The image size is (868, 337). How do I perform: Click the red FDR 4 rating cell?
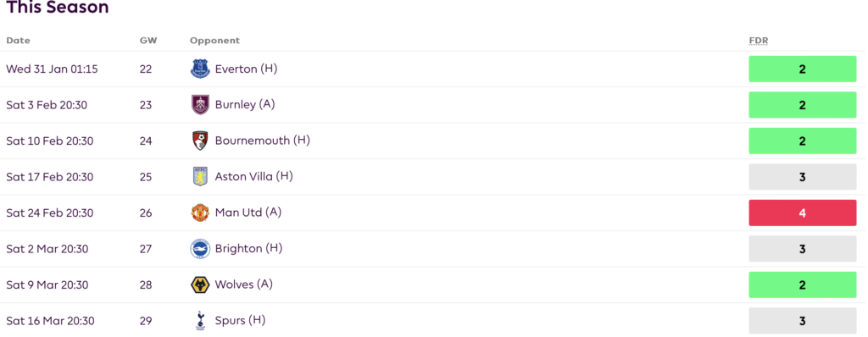pos(802,213)
